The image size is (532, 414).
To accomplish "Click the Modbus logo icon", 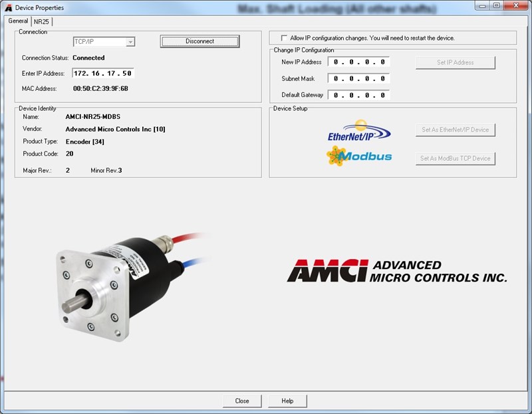I will pos(359,157).
